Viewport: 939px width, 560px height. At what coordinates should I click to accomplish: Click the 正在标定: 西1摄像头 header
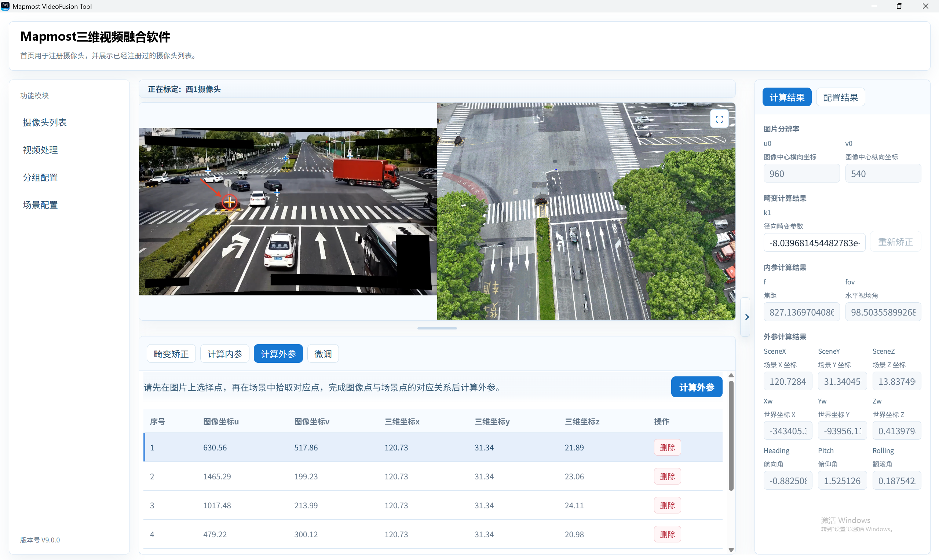coord(184,89)
